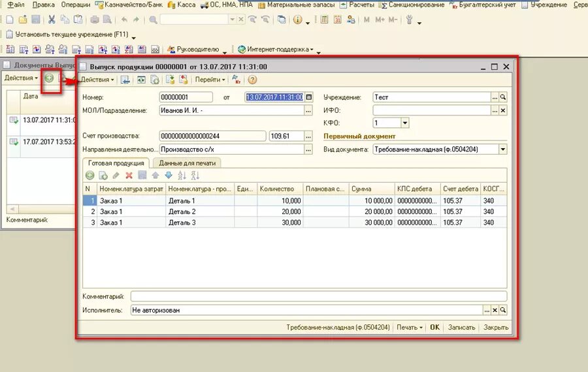Click the Номер input field

[186, 97]
